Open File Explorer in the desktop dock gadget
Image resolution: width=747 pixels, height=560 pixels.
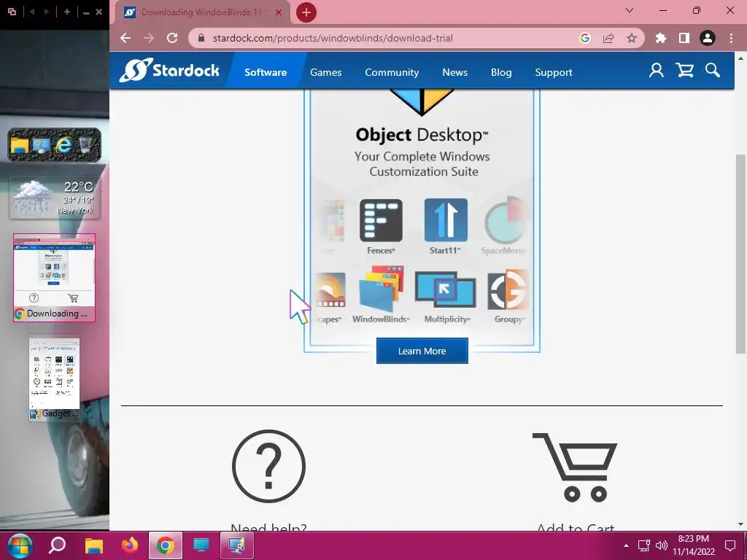click(x=20, y=145)
